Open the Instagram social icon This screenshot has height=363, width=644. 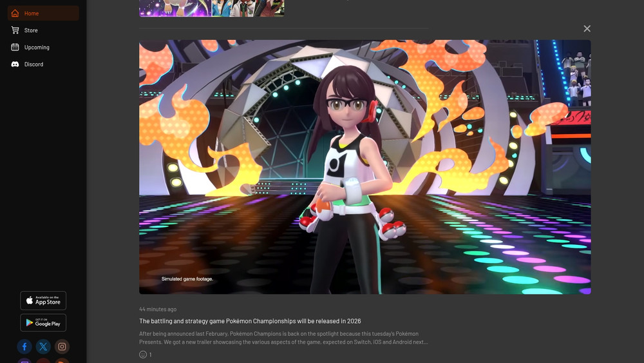click(x=62, y=346)
